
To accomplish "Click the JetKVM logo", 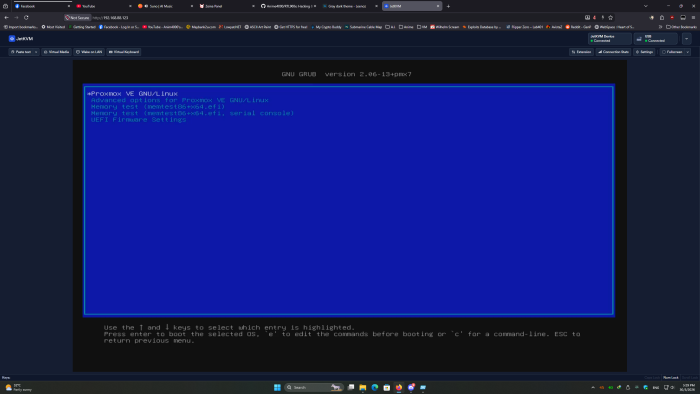I will [x=21, y=39].
